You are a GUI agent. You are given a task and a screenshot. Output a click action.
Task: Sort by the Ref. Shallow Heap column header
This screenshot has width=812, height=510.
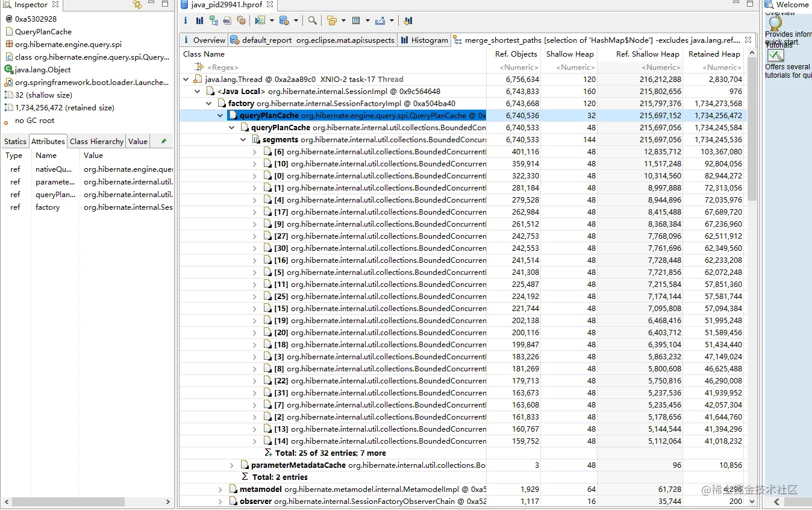[640, 54]
